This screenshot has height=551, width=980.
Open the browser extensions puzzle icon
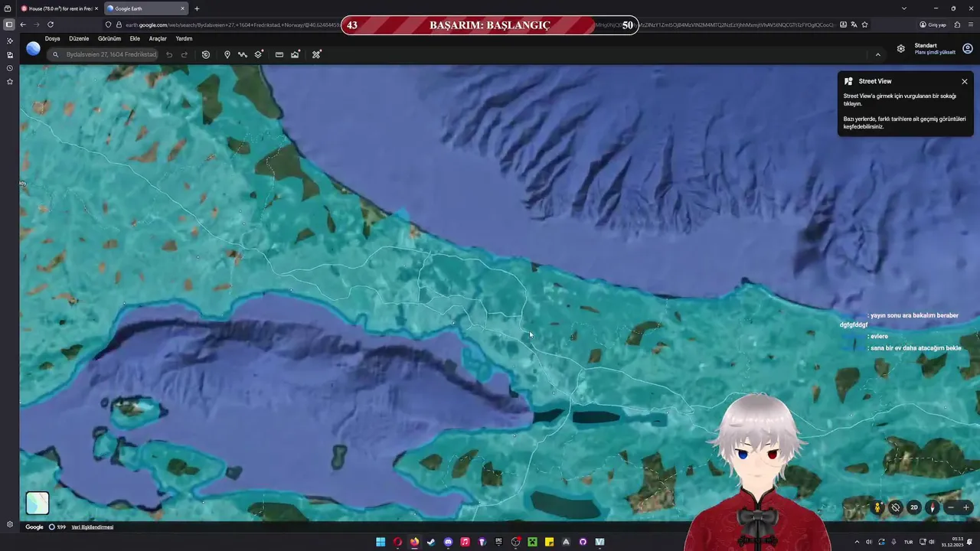tap(957, 24)
